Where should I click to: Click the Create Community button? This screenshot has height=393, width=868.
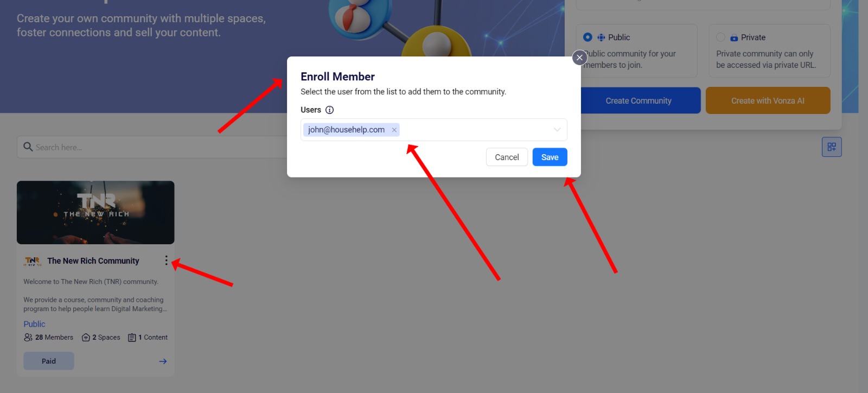[639, 100]
